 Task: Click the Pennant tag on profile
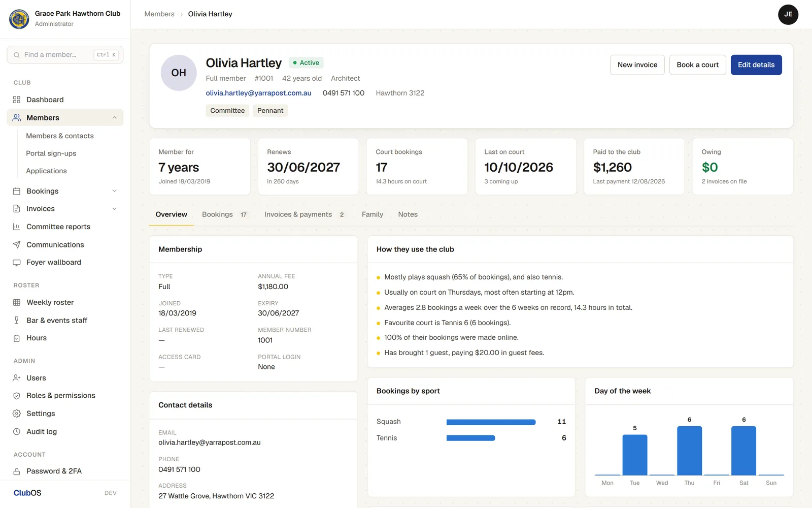point(270,111)
